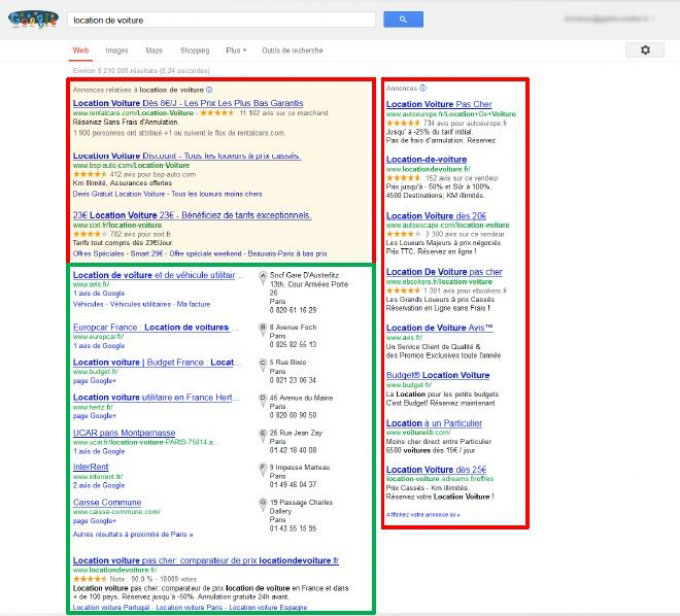The image size is (680, 616).
Task: Expand the Plus dropdown menu
Action: (x=236, y=50)
